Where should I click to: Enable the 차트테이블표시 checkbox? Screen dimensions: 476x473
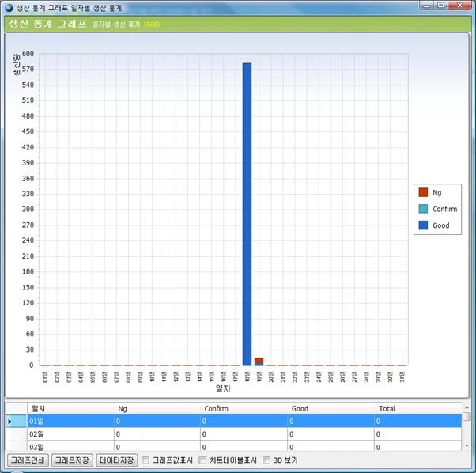[x=202, y=460]
